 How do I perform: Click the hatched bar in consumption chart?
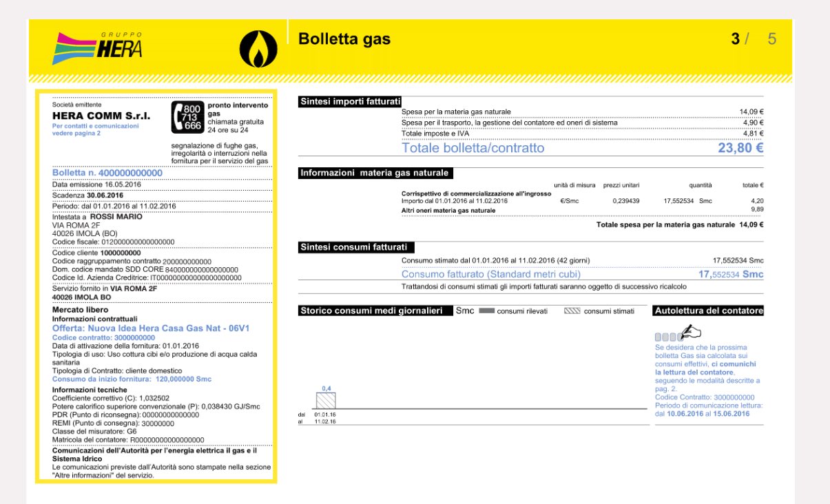click(326, 401)
